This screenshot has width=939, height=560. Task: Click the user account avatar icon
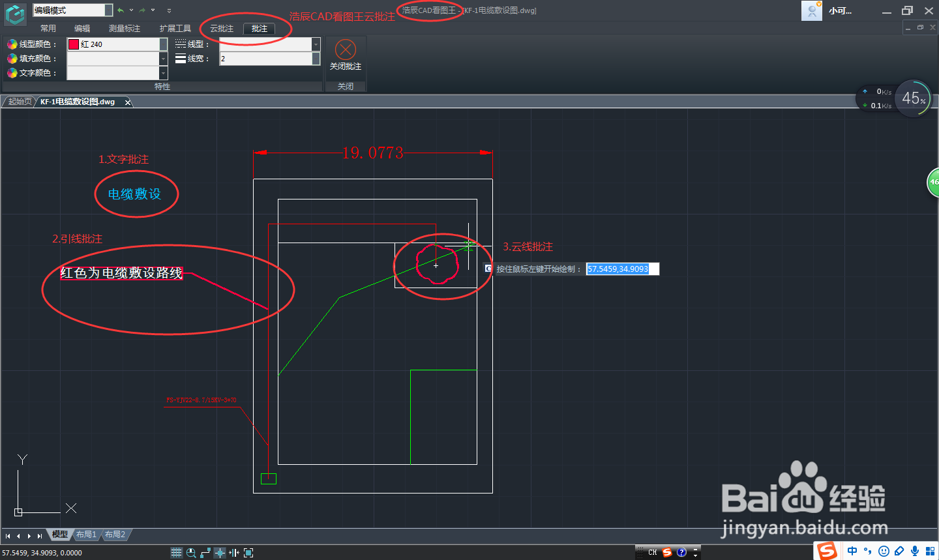tap(812, 11)
